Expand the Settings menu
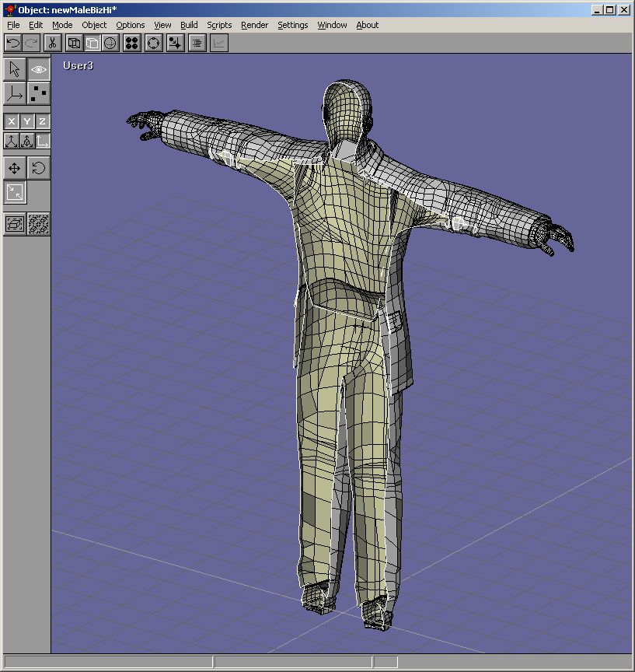The height and width of the screenshot is (672, 635). [x=293, y=25]
